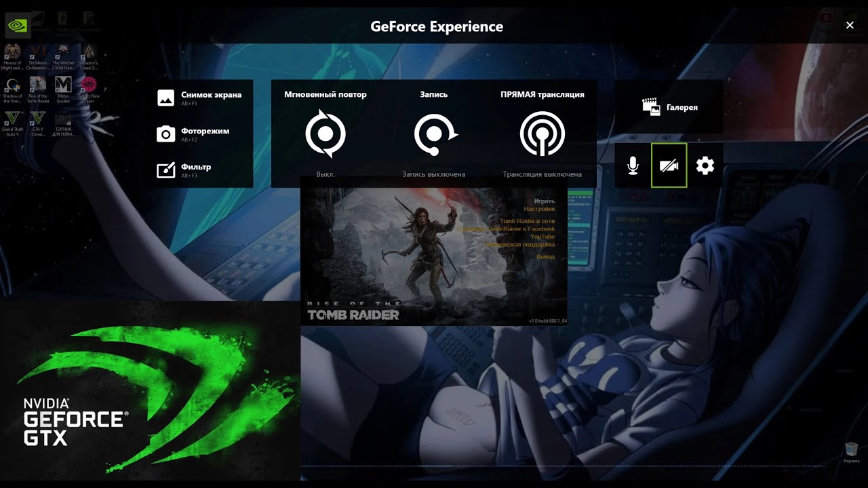This screenshot has width=868, height=488.
Task: Open Настройки in the Tomb Raider launcher
Action: point(539,209)
